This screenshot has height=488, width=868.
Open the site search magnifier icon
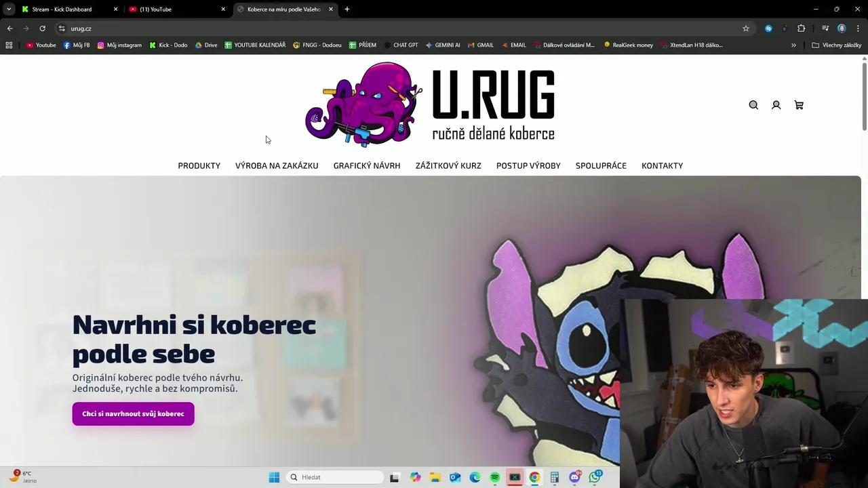(x=753, y=105)
